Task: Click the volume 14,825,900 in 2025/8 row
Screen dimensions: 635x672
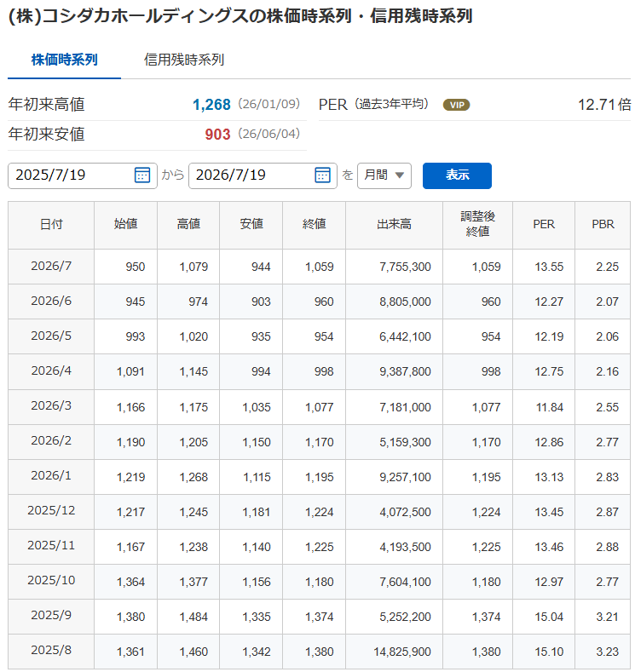Action: click(402, 652)
